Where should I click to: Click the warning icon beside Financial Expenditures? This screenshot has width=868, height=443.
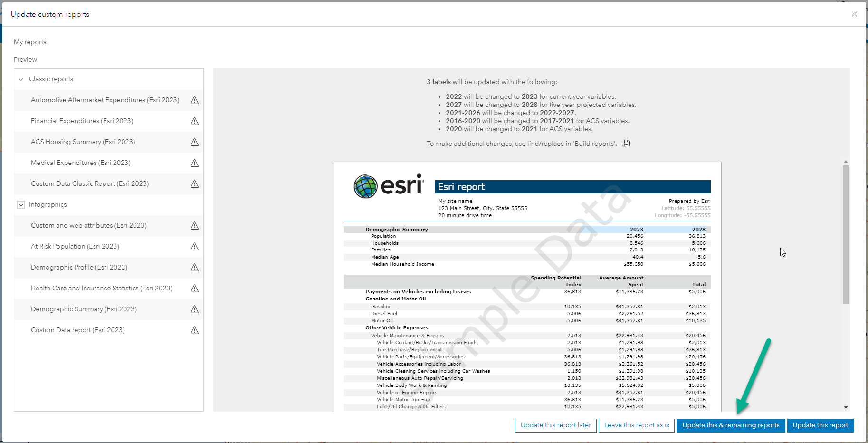194,121
